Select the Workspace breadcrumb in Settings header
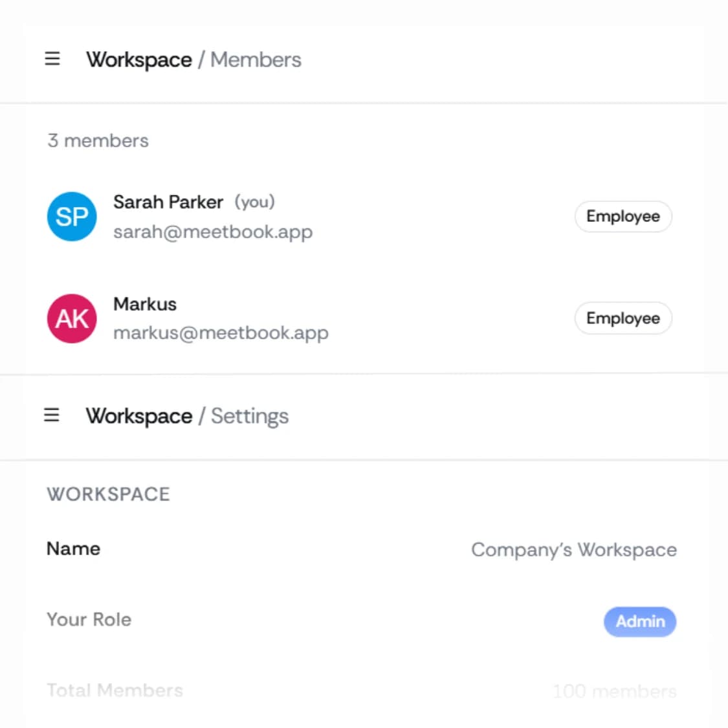The image size is (728, 728). pos(139,416)
